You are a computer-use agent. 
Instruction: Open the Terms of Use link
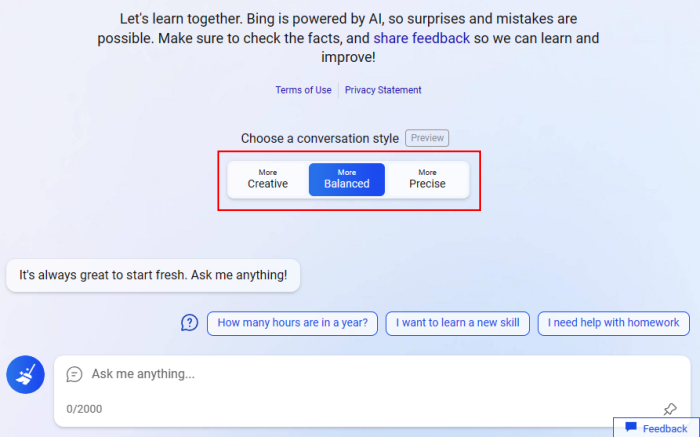pos(303,90)
